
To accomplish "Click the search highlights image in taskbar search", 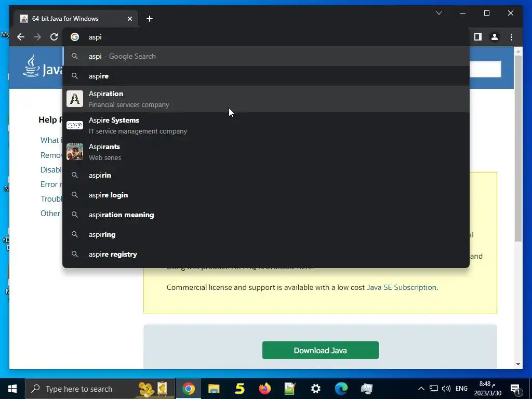I will click(x=153, y=389).
